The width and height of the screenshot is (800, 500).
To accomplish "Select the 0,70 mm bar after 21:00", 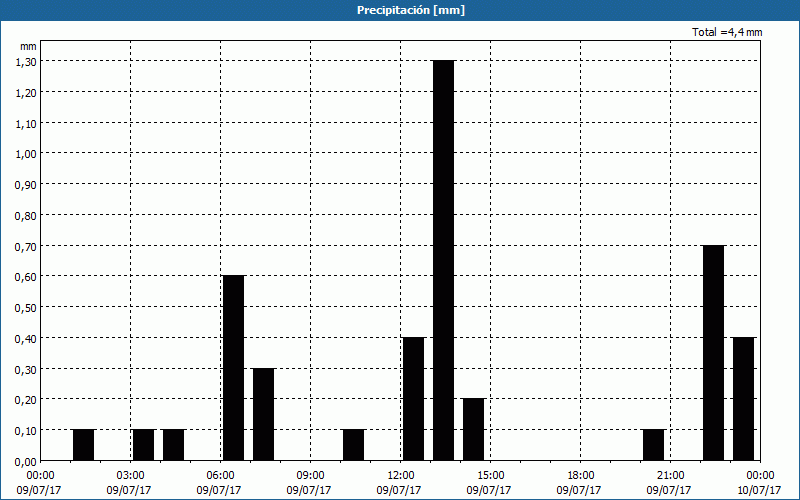I will click(713, 353).
